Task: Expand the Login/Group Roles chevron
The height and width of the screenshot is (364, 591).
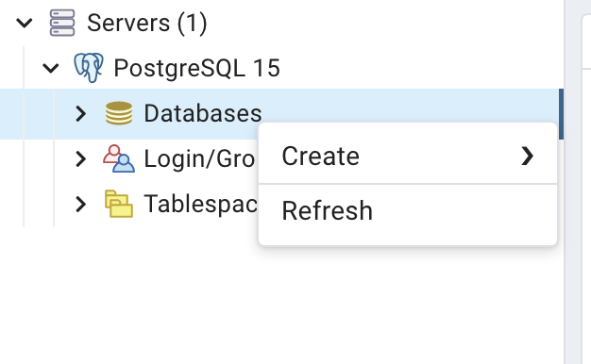Action: click(80, 158)
